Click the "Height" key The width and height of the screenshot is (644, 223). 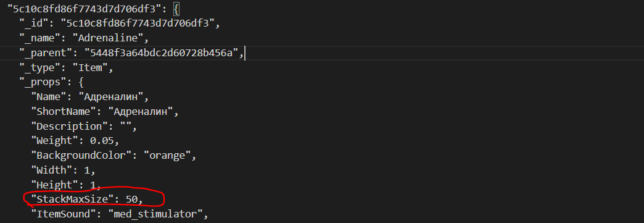(x=55, y=184)
